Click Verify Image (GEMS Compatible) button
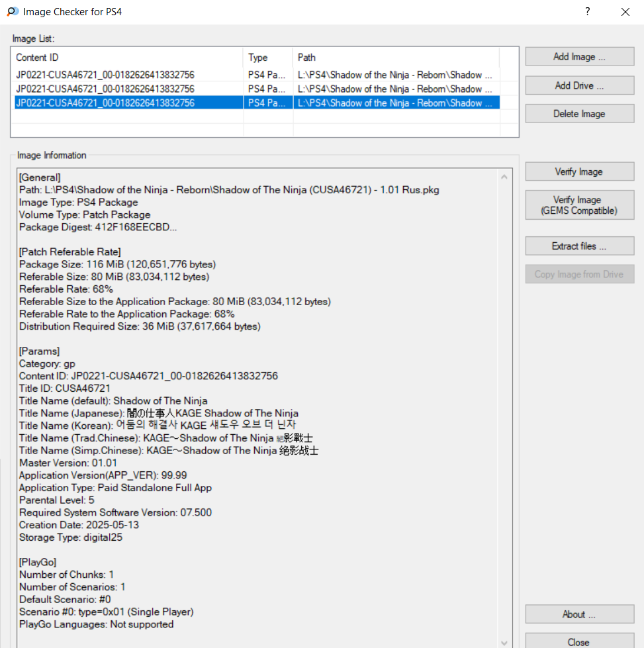 (580, 205)
